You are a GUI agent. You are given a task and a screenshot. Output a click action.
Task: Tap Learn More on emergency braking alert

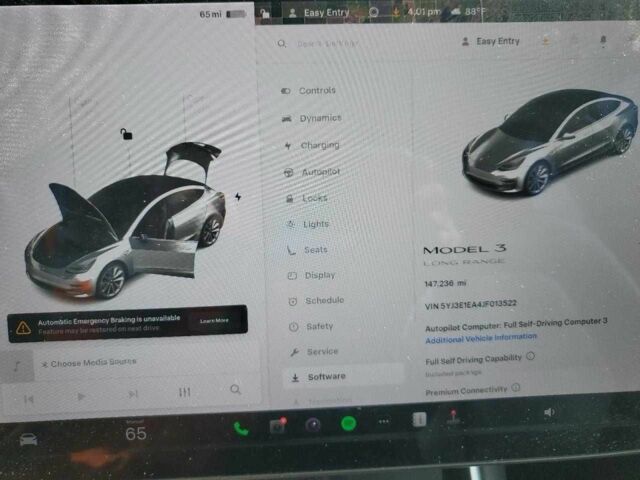point(214,321)
